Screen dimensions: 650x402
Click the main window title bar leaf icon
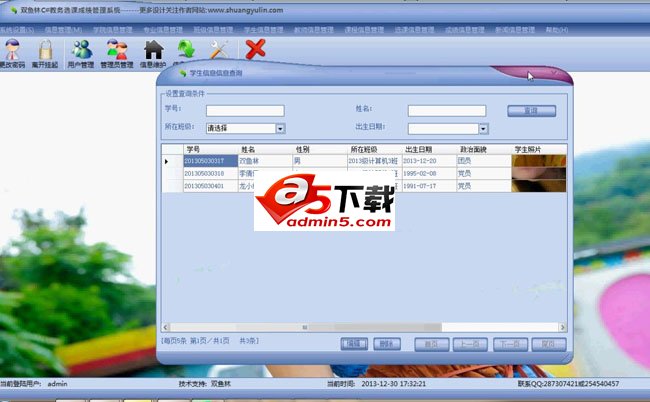pos(13,10)
